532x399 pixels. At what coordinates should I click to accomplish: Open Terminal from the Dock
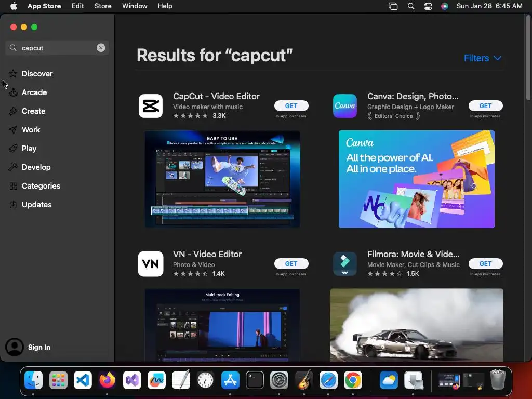(255, 380)
